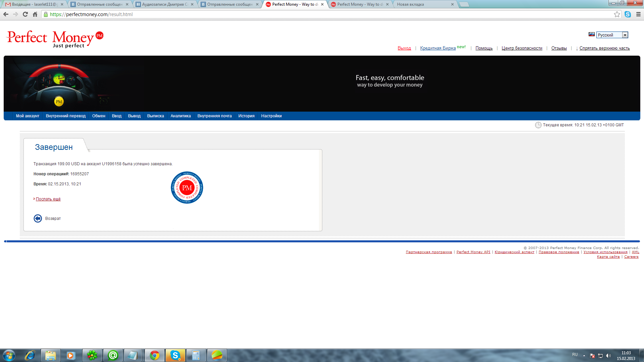Open Условия использования footer link
The width and height of the screenshot is (644, 362).
click(x=605, y=252)
